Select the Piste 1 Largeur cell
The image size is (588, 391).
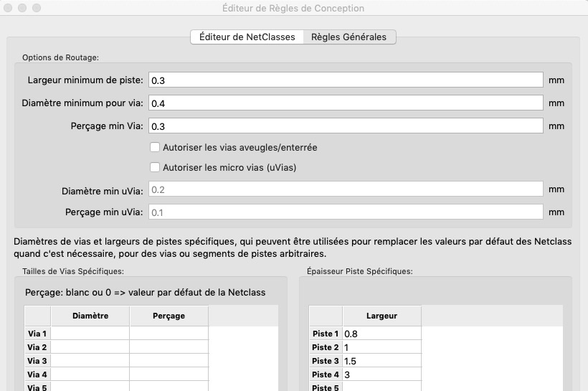coord(381,334)
